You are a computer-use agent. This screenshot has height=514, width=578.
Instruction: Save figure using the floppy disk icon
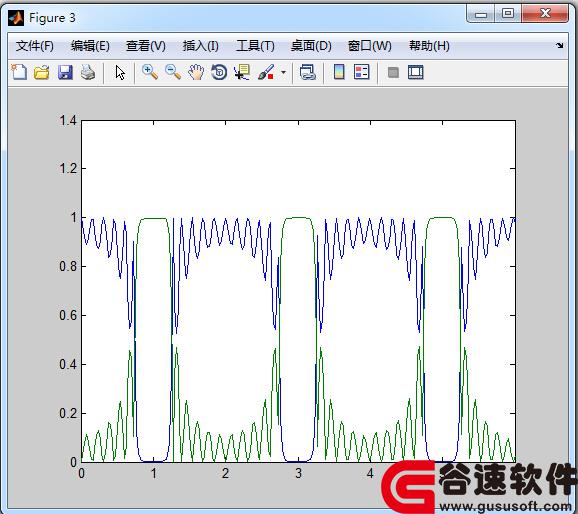[65, 72]
